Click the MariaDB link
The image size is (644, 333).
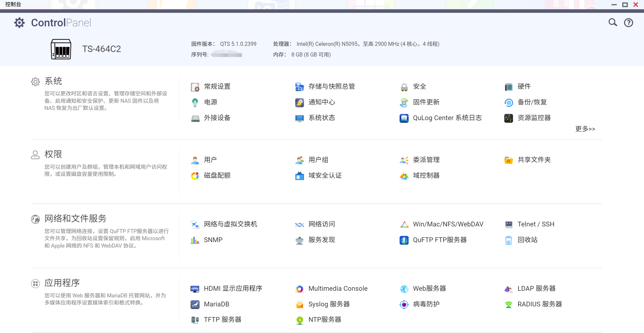pos(216,304)
